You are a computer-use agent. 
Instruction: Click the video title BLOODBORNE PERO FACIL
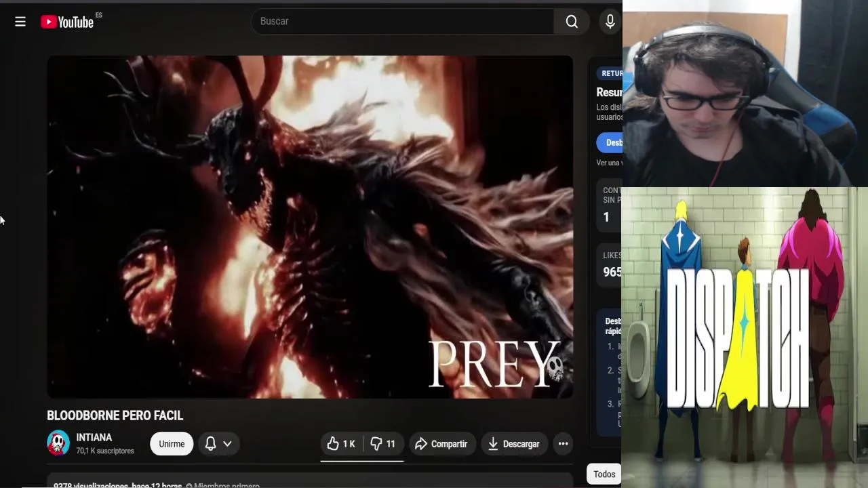(x=115, y=415)
